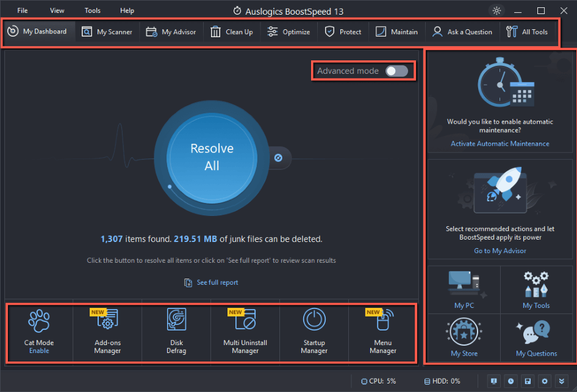Click the clock scheduler icon in the status bar
This screenshot has height=392, width=577.
[511, 382]
